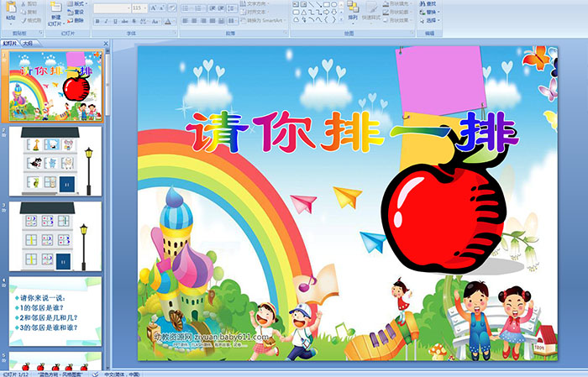Open the font size dropdown
Viewport: 588px width, 377px height.
coord(144,8)
